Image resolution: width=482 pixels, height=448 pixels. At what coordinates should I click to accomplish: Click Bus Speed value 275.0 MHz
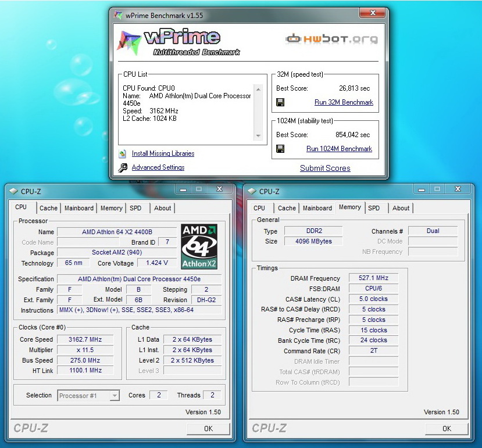pyautogui.click(x=85, y=360)
